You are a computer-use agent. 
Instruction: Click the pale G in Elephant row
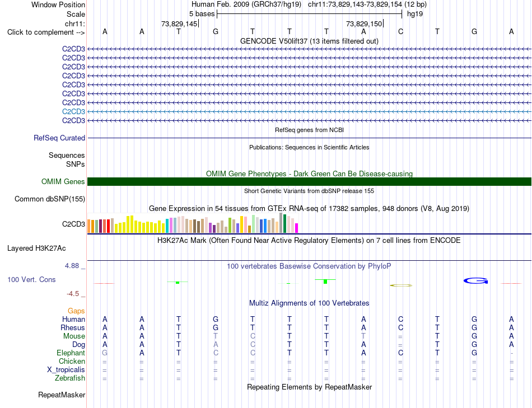point(105,353)
